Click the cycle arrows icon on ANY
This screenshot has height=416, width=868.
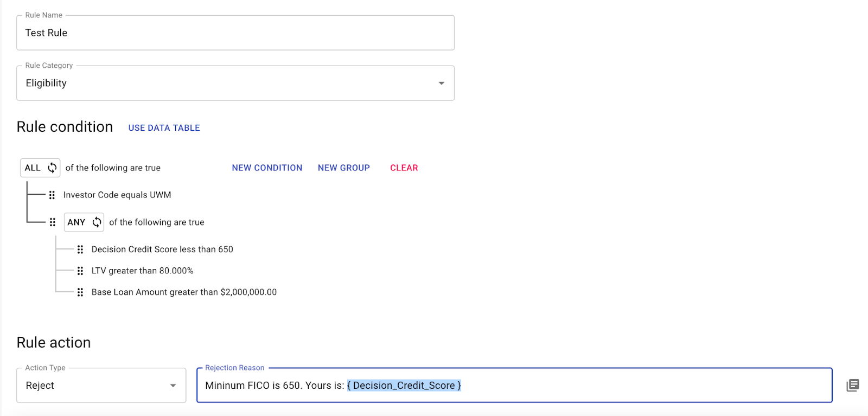click(x=97, y=222)
